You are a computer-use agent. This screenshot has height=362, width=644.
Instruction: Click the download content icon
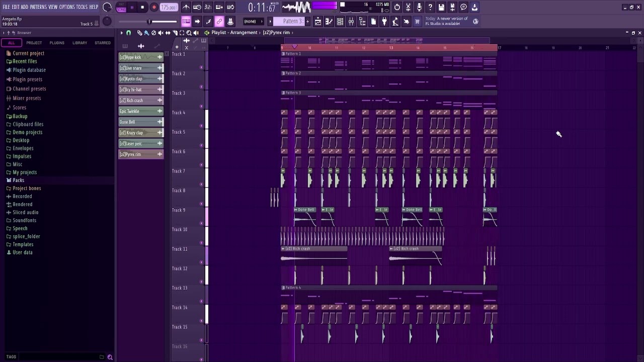click(474, 7)
